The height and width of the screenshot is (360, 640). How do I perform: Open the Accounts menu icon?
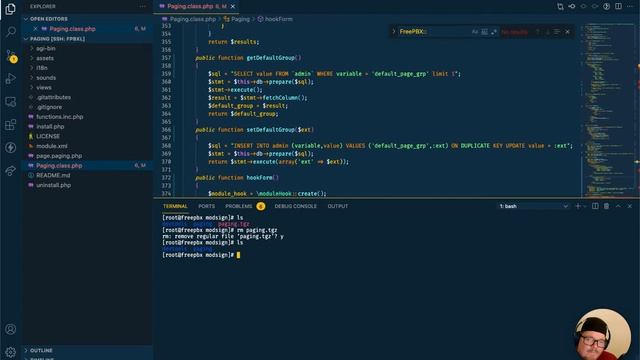click(11, 329)
